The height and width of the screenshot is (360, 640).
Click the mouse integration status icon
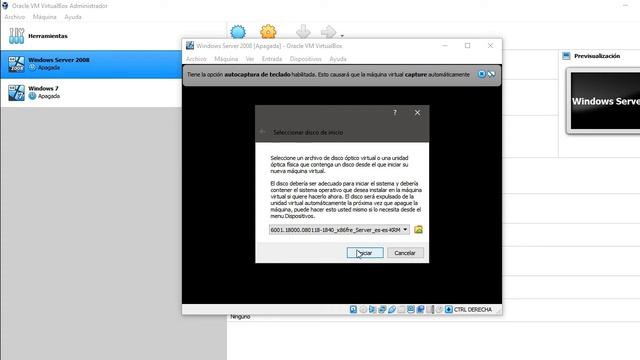click(439, 309)
